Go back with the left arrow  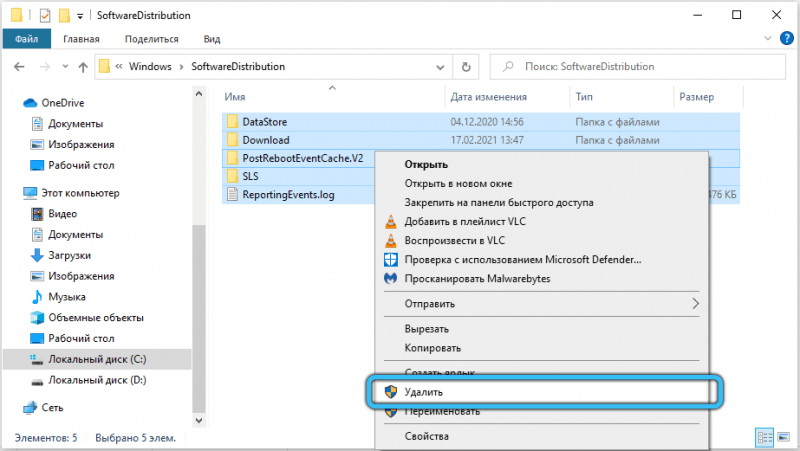pyautogui.click(x=19, y=67)
